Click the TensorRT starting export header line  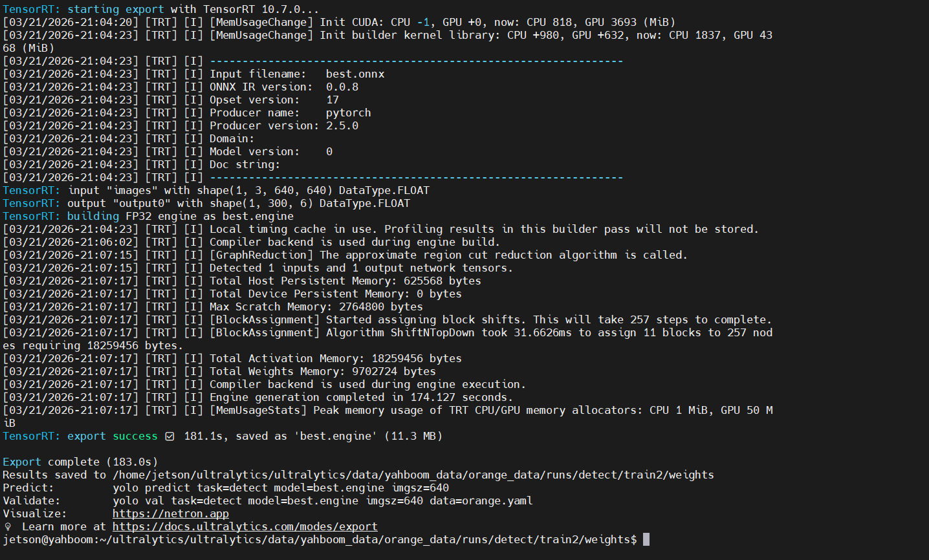pos(161,9)
